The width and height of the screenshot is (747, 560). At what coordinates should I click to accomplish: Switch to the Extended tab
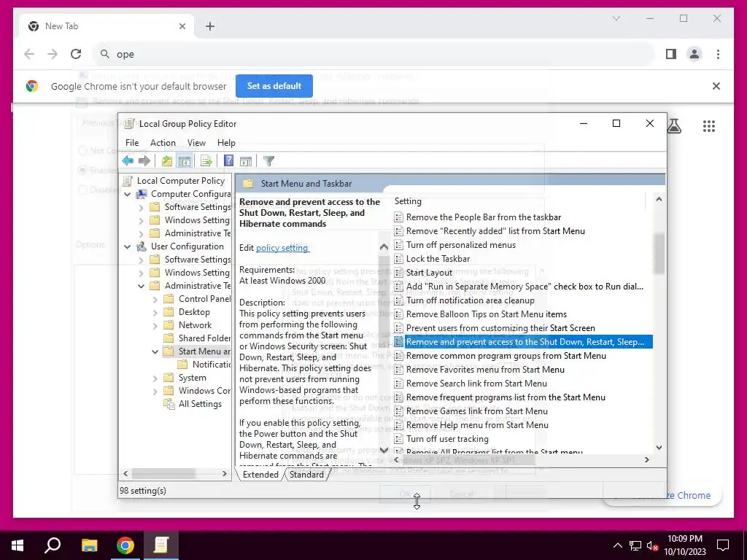[260, 474]
